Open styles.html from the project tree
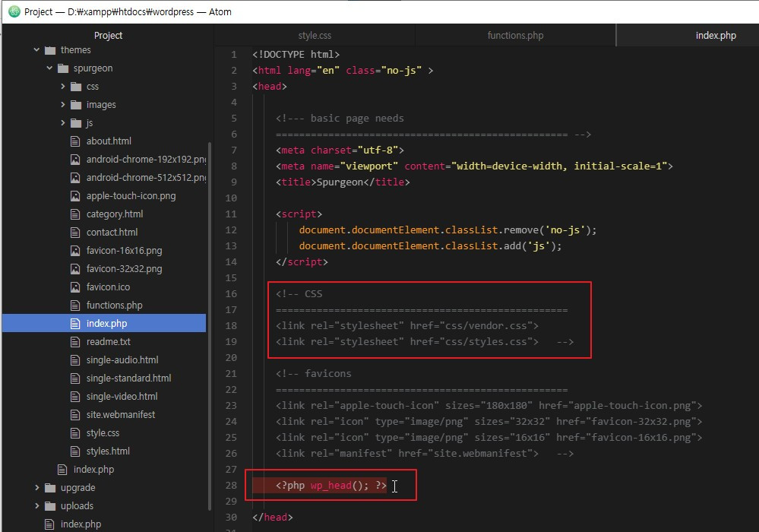The width and height of the screenshot is (759, 532). point(108,451)
